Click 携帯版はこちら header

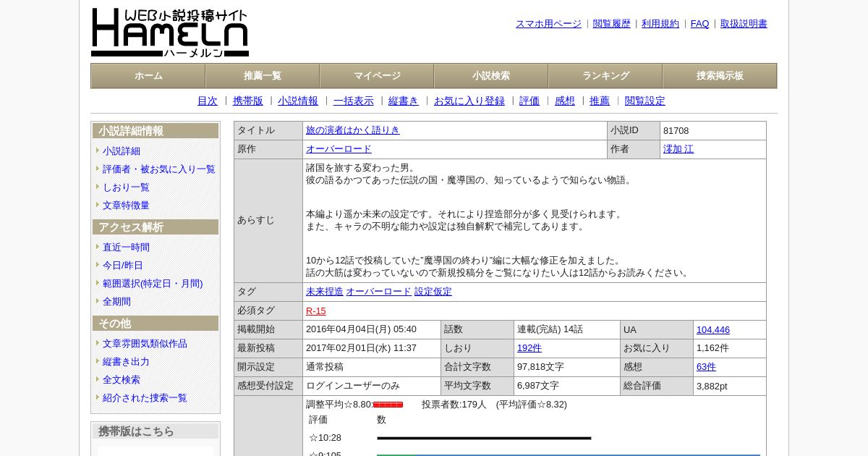pos(156,431)
